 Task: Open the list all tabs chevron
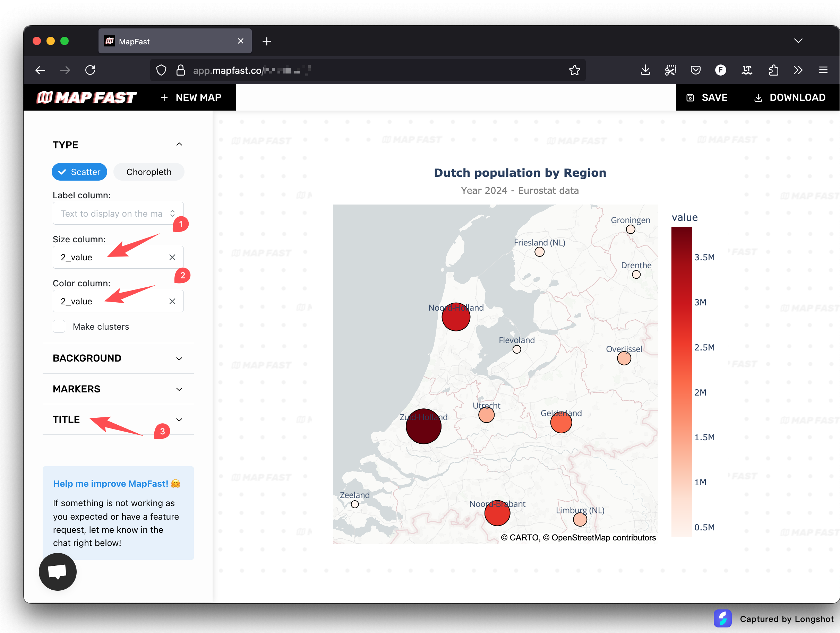click(798, 41)
